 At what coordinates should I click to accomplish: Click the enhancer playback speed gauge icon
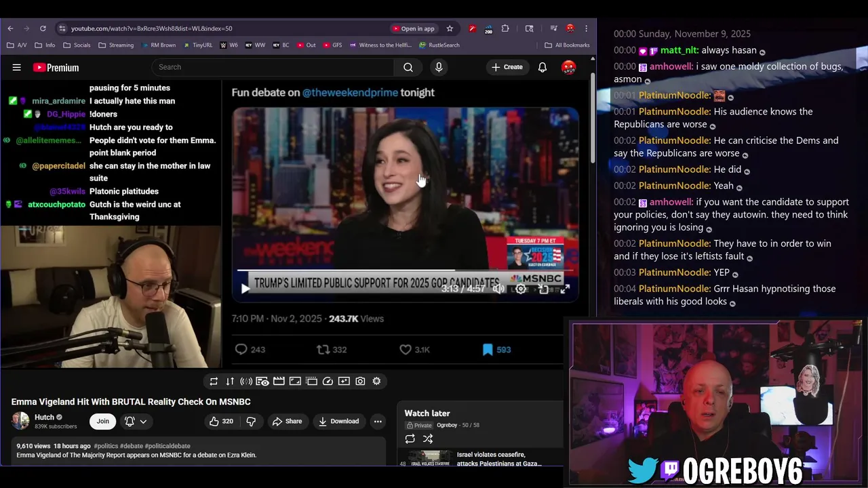pos(328,382)
